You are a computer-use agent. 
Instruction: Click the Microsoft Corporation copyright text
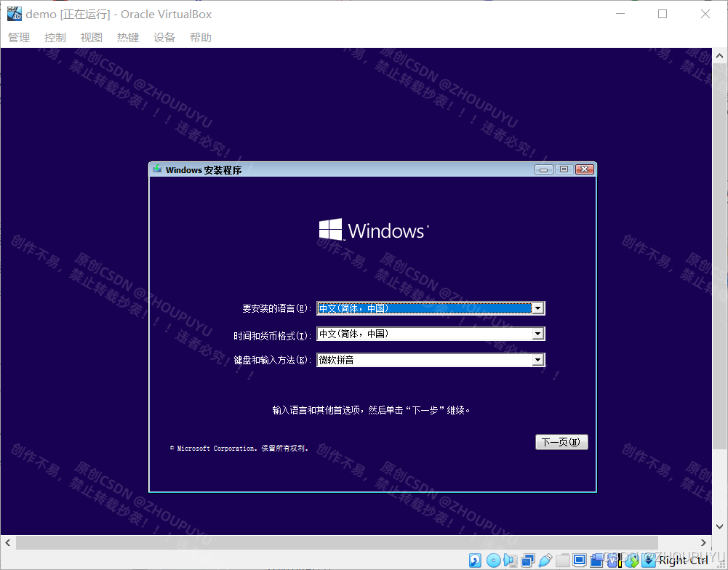[239, 448]
